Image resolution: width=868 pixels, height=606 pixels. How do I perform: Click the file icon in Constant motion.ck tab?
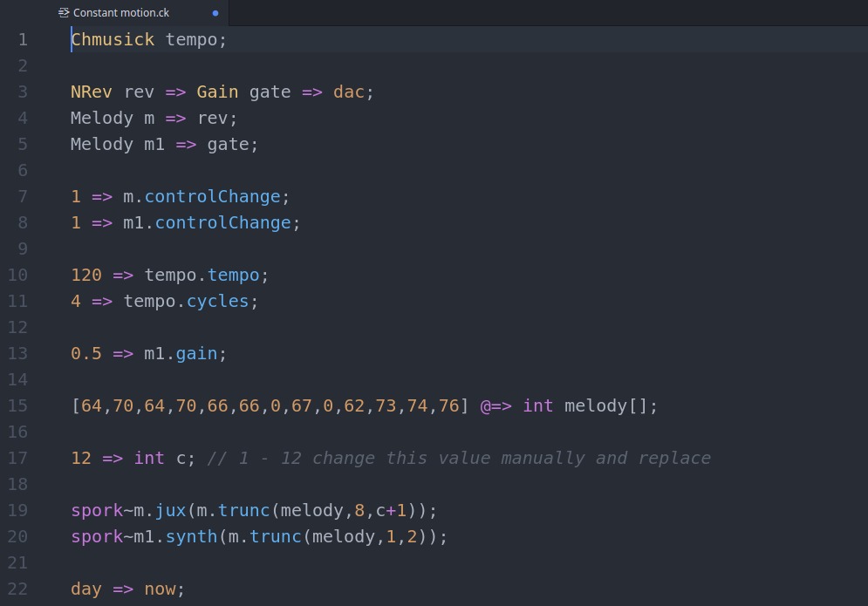tap(64, 13)
